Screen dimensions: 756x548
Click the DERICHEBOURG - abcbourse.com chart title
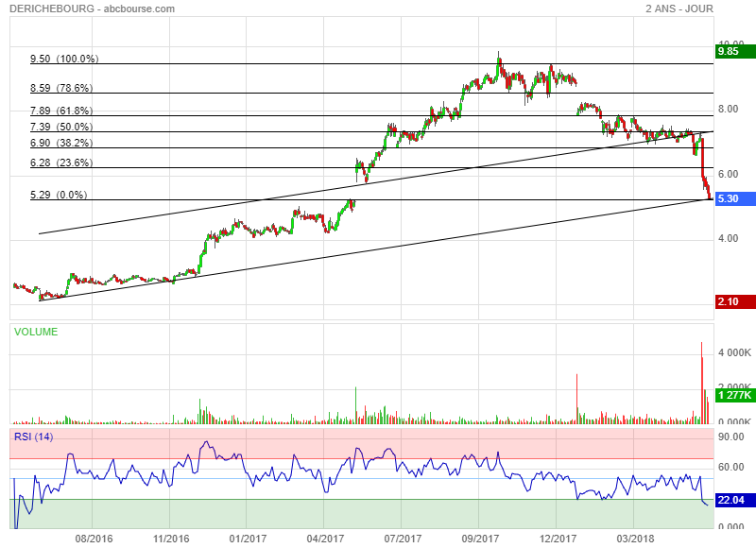click(92, 9)
